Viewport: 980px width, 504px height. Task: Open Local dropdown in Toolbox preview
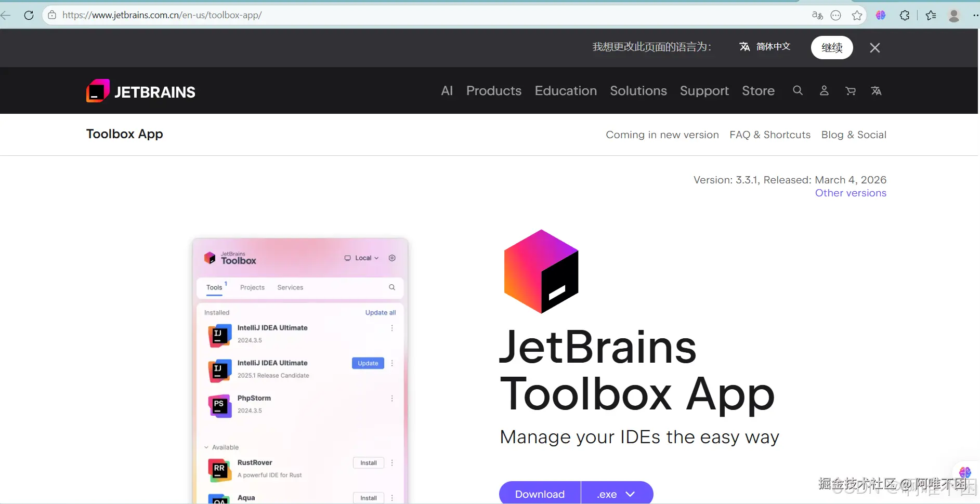tap(362, 258)
